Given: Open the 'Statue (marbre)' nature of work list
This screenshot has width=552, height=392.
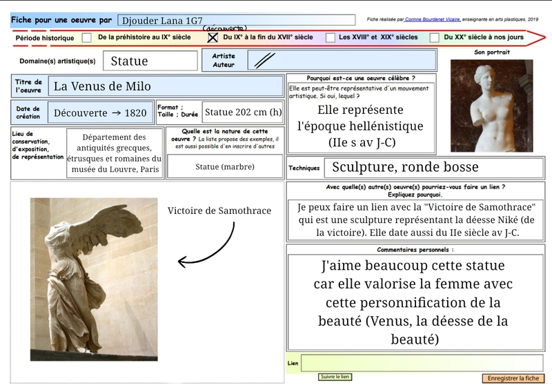Looking at the screenshot, I should (x=225, y=166).
